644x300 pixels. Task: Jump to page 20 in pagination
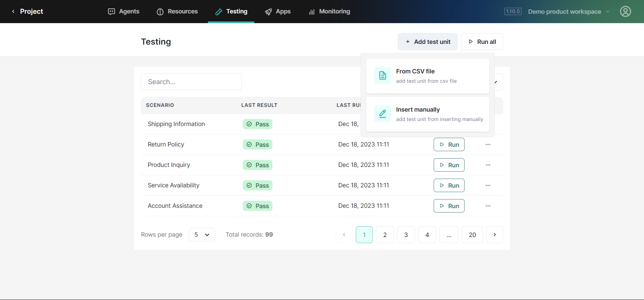tap(472, 235)
